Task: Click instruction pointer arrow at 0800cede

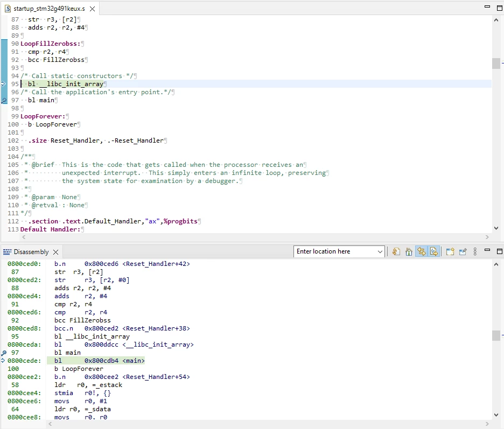Action: [x=3, y=361]
